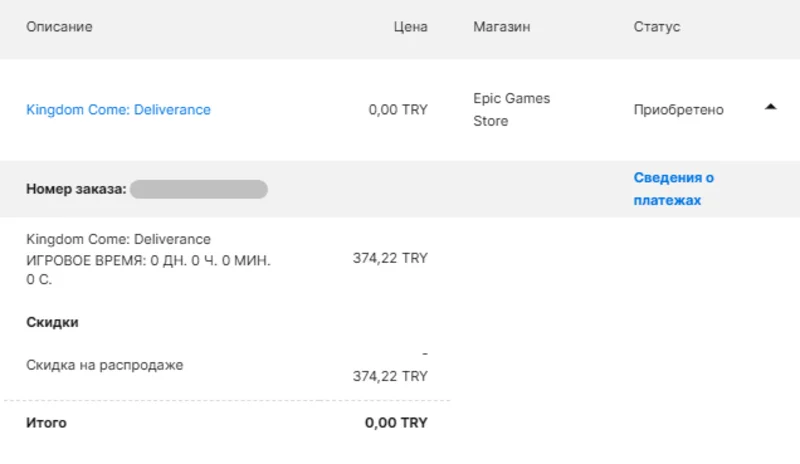This screenshot has height=464, width=800.
Task: Collapse the Kingdom Come: Deliverance order details
Action: click(770, 107)
